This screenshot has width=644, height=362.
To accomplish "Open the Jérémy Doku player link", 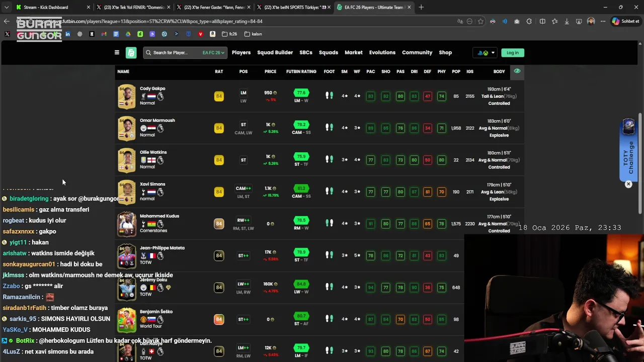I will click(152, 280).
